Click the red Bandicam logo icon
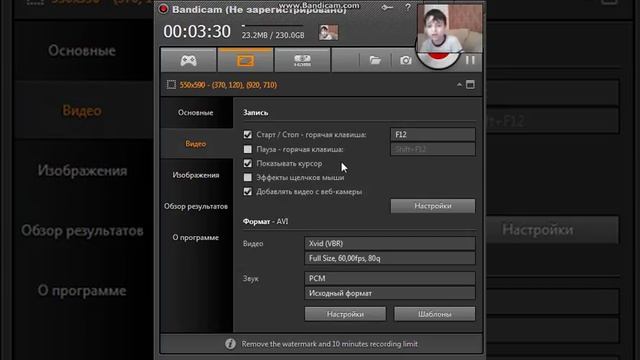This screenshot has width=640, height=360. click(x=163, y=9)
